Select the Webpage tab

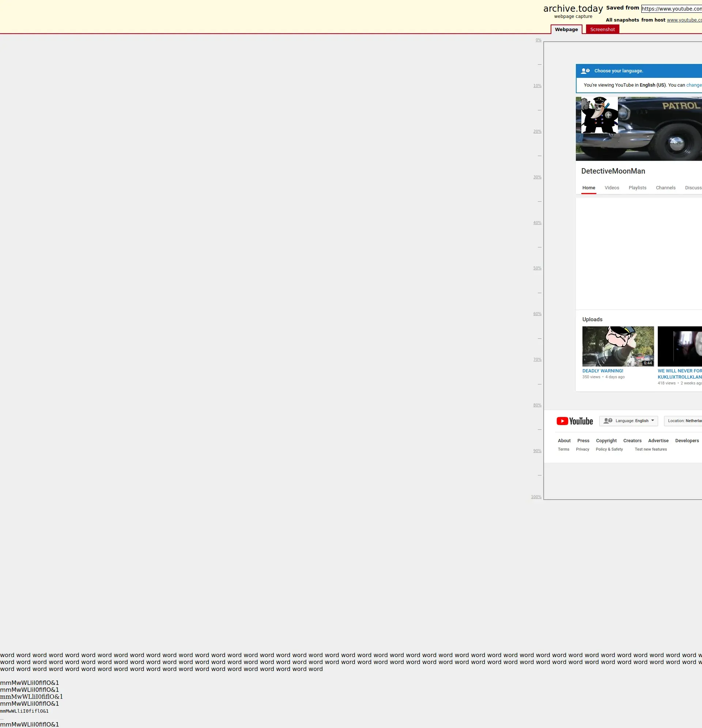[x=566, y=29]
